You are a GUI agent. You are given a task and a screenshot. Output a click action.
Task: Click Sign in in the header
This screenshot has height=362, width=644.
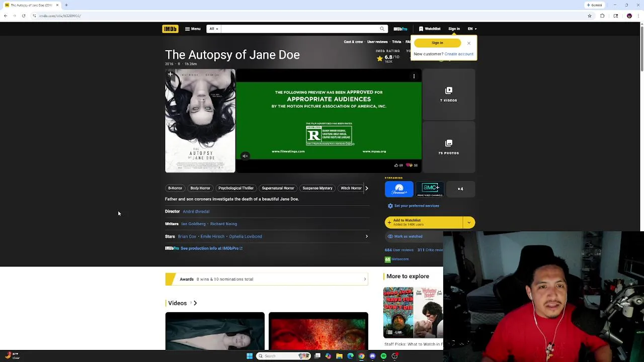454,29
